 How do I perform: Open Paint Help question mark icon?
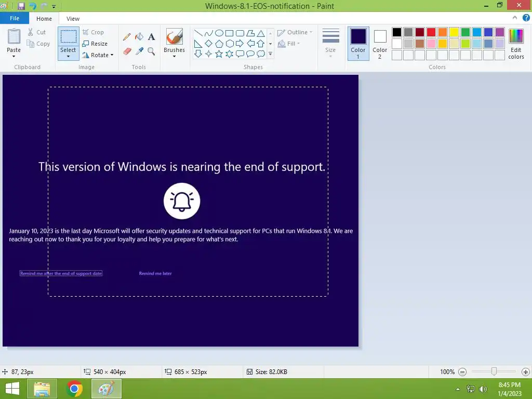coord(526,18)
